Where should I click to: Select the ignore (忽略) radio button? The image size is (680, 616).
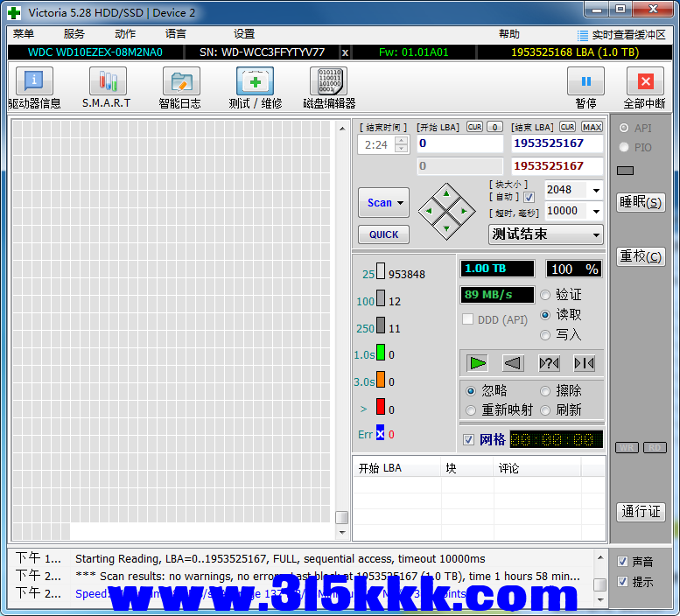(x=471, y=391)
